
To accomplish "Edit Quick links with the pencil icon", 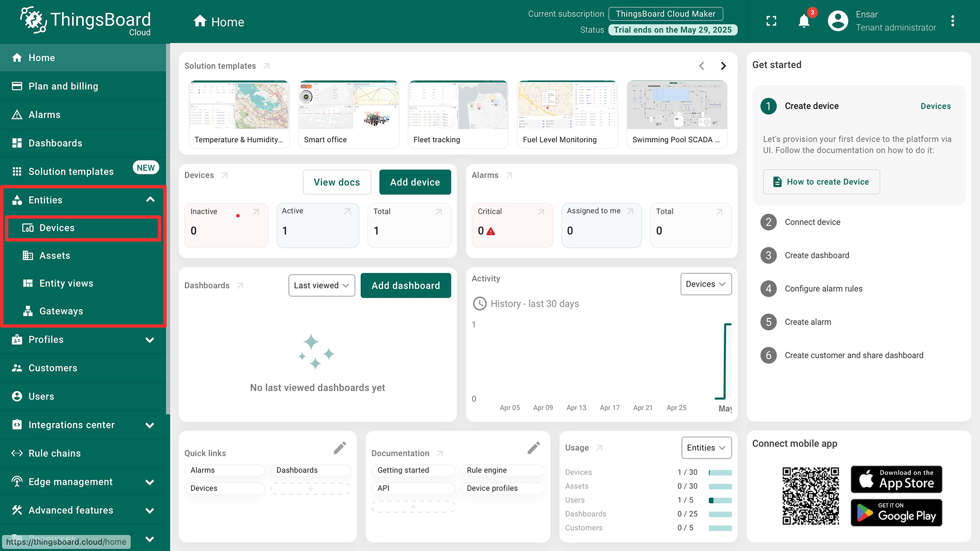I will coord(340,447).
